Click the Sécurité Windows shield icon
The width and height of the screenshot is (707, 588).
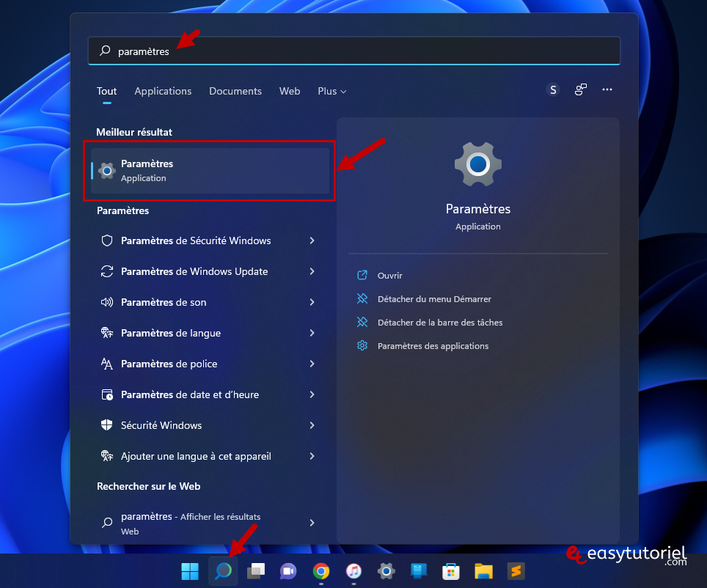[x=107, y=425]
